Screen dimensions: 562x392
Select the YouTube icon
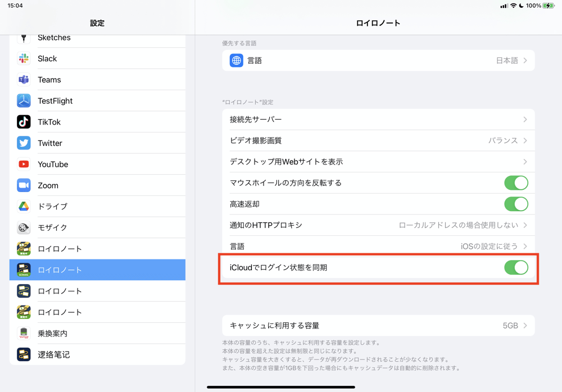[x=24, y=164]
